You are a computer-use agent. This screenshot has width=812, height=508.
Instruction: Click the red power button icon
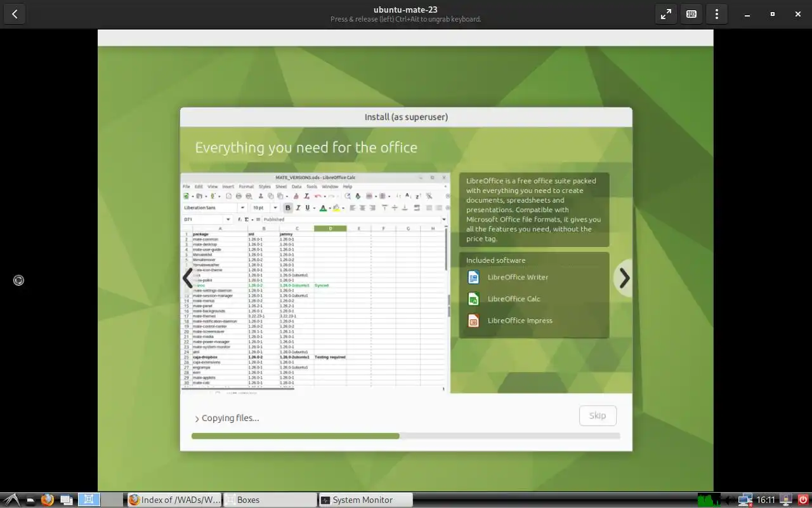click(x=803, y=500)
